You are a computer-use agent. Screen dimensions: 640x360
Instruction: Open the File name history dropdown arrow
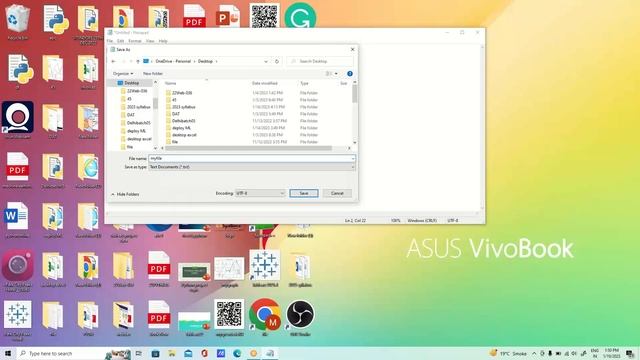[x=353, y=158]
